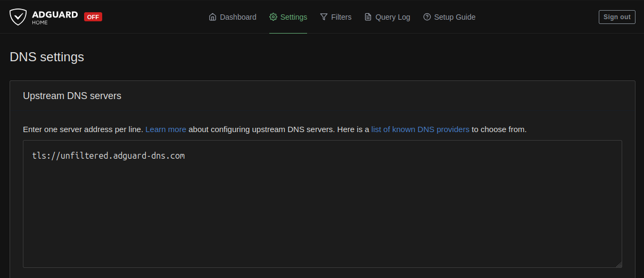The image size is (644, 278).
Task: Click the question mark icon beside Setup Guide
Action: 427,17
